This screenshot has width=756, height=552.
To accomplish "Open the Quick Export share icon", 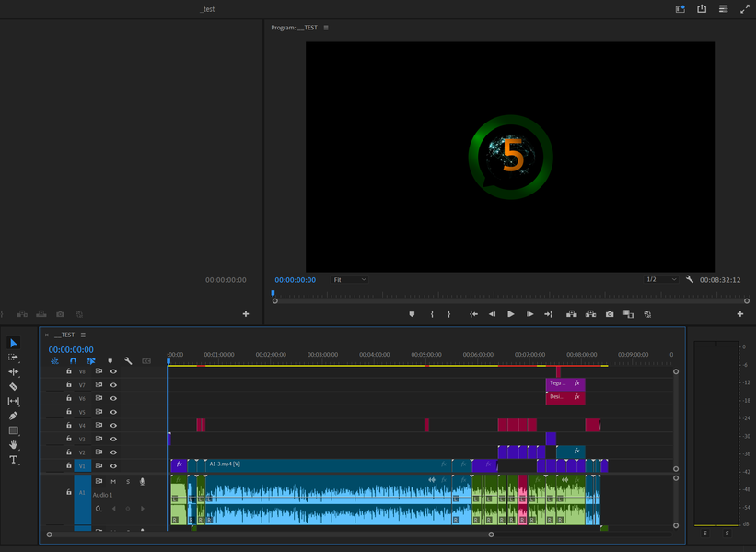I will coord(702,9).
